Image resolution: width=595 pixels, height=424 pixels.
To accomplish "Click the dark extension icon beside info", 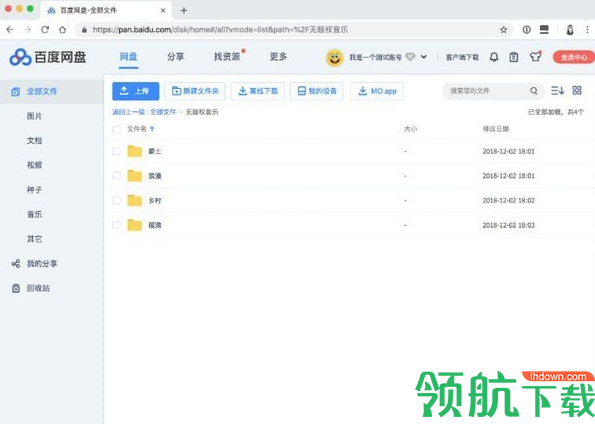I will (x=544, y=30).
